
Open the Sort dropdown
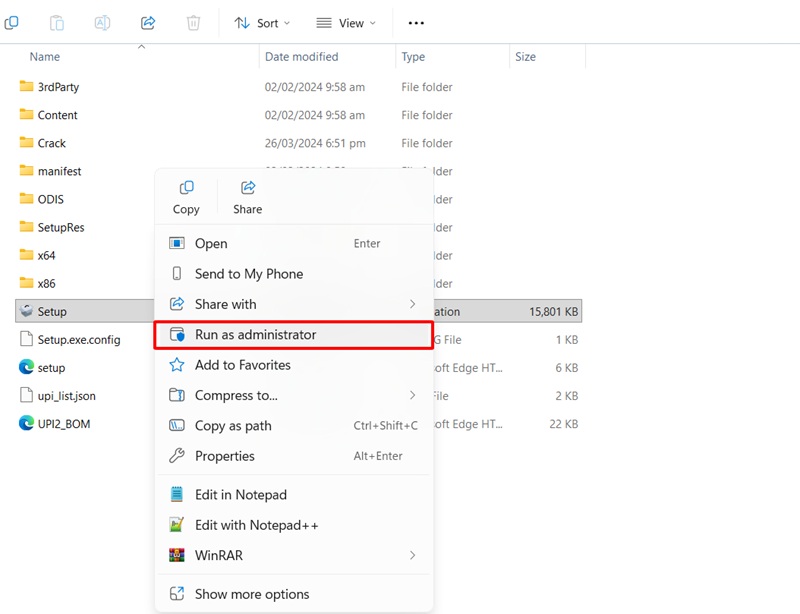(x=262, y=23)
